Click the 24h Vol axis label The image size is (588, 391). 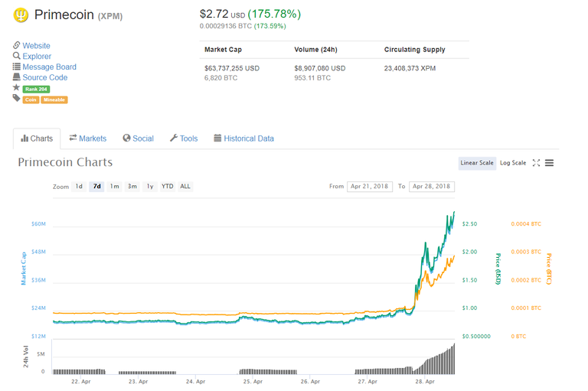click(25, 357)
